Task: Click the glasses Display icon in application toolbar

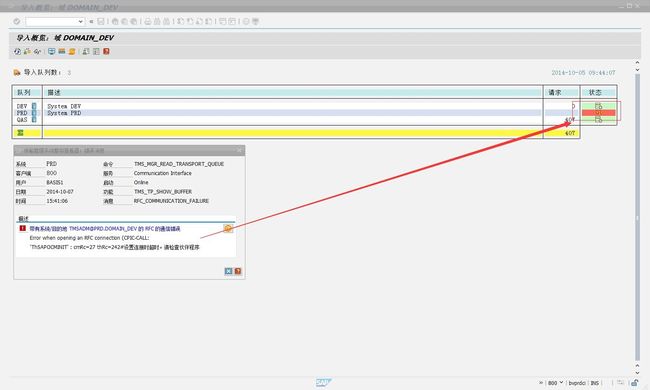Action: click(37, 51)
